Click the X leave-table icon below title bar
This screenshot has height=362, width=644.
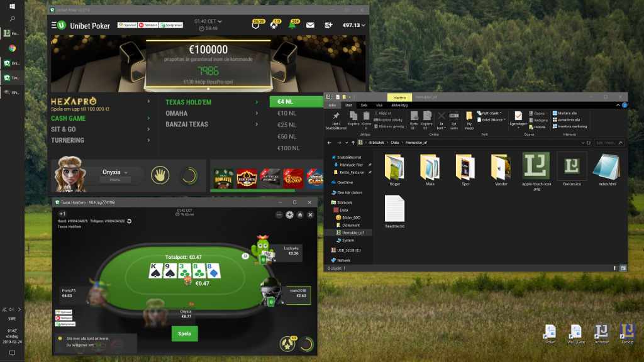click(311, 215)
